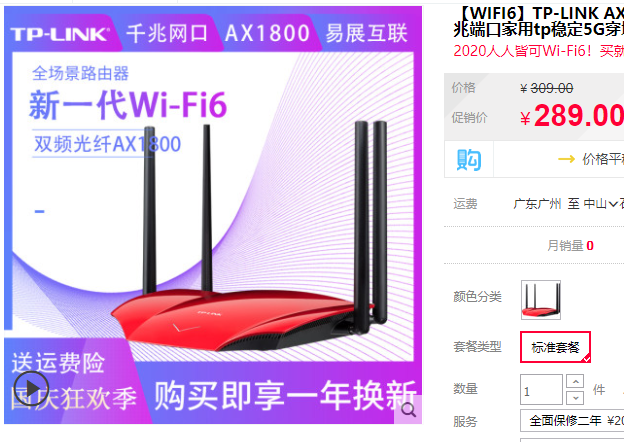
Task: Toggle the 标准套餐 package option
Action: 555,347
